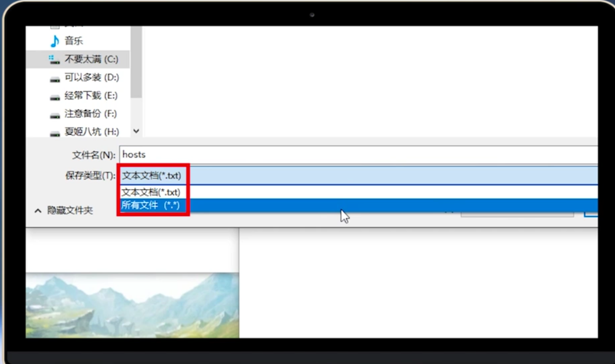
Task: Click the E: drive disk icon
Action: [55, 97]
